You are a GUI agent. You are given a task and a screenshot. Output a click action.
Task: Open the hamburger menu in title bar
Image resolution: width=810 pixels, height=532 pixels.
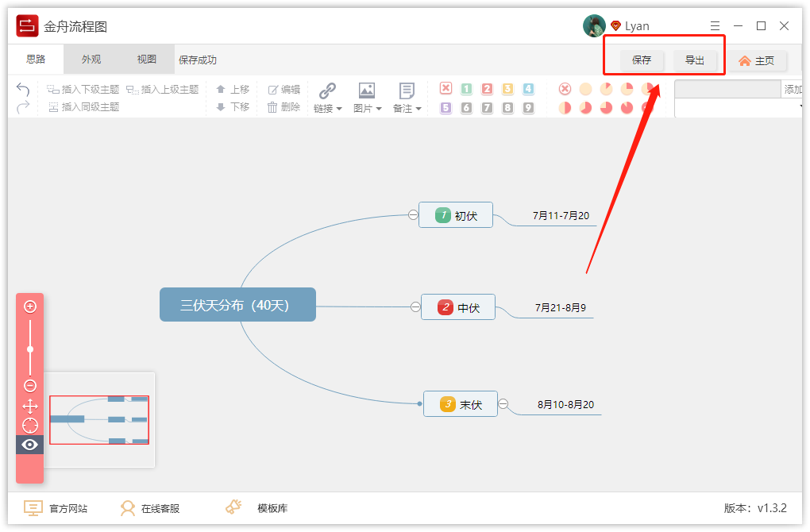coord(715,26)
